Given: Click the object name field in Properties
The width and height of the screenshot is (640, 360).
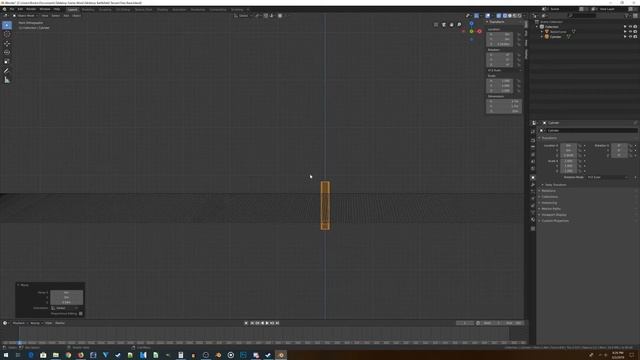Looking at the screenshot, I should (x=591, y=131).
